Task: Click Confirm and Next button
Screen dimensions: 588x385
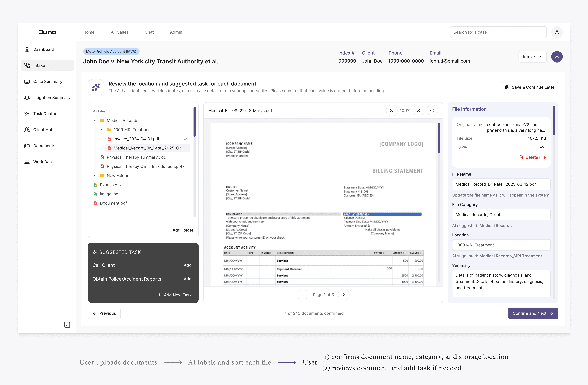Action: (533, 313)
